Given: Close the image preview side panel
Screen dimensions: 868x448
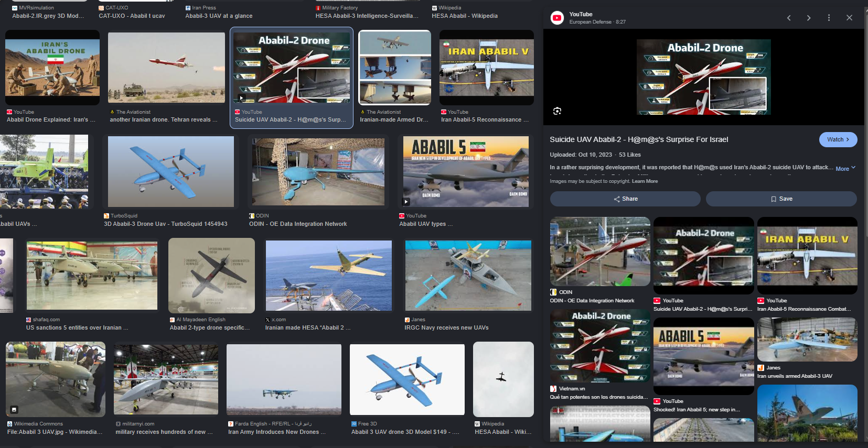Looking at the screenshot, I should pos(849,18).
